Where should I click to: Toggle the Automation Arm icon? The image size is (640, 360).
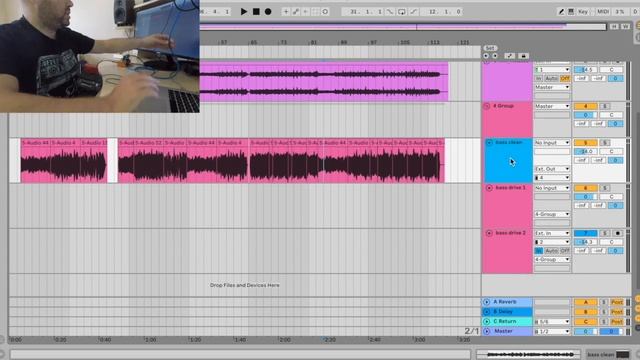(296, 12)
